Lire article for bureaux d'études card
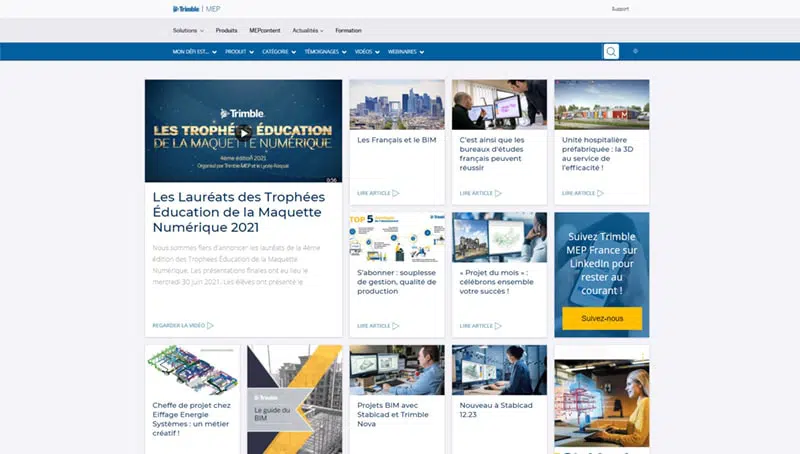This screenshot has width=800, height=454. [481, 193]
